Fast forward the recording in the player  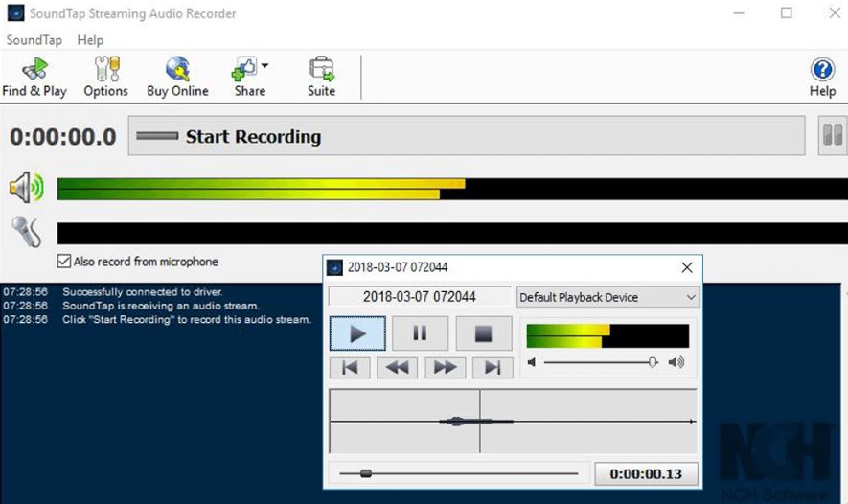coord(446,368)
